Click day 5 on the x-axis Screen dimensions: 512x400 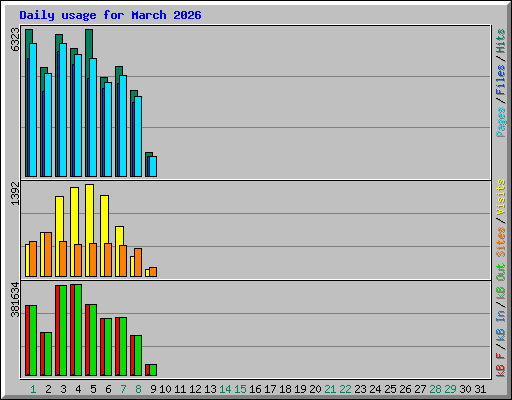tap(93, 389)
